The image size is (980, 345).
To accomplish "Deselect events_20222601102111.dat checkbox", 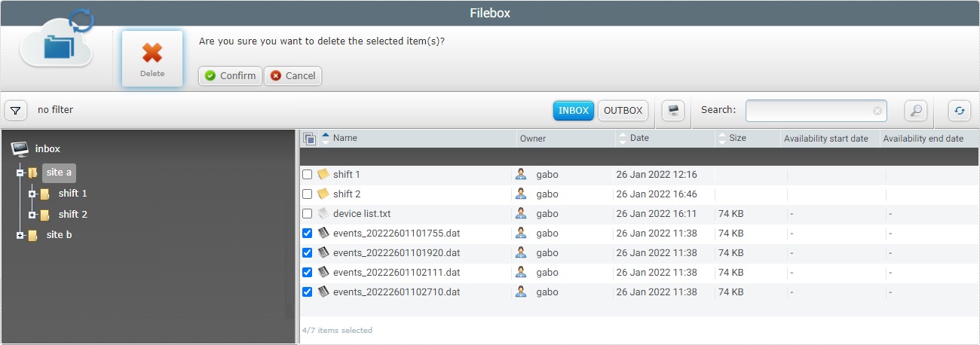I will point(308,272).
